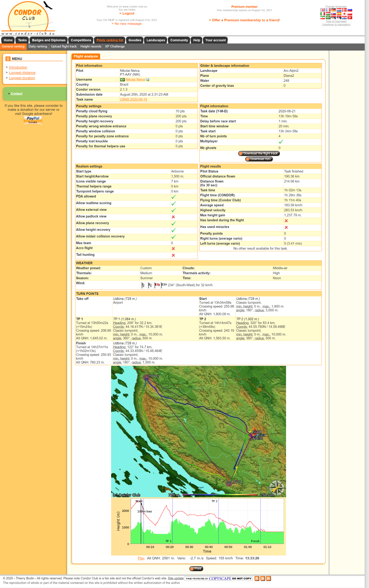Switch to Height records tab
The height and width of the screenshot is (588, 369).
[x=90, y=46]
